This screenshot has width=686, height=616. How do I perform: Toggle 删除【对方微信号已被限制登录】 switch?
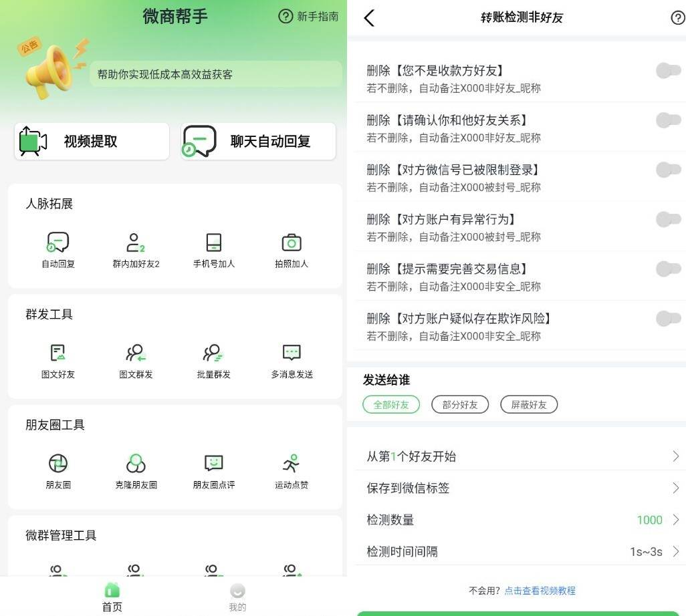(x=668, y=170)
